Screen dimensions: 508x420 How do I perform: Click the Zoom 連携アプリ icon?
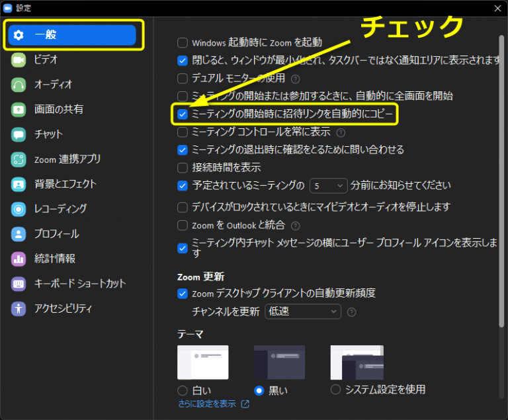pos(19,159)
